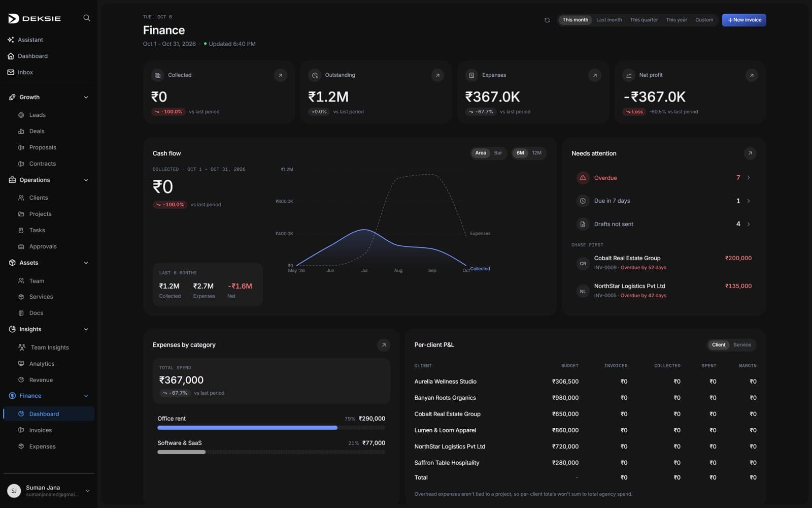
Task: Click the Assistant sparkle icon
Action: (x=11, y=40)
